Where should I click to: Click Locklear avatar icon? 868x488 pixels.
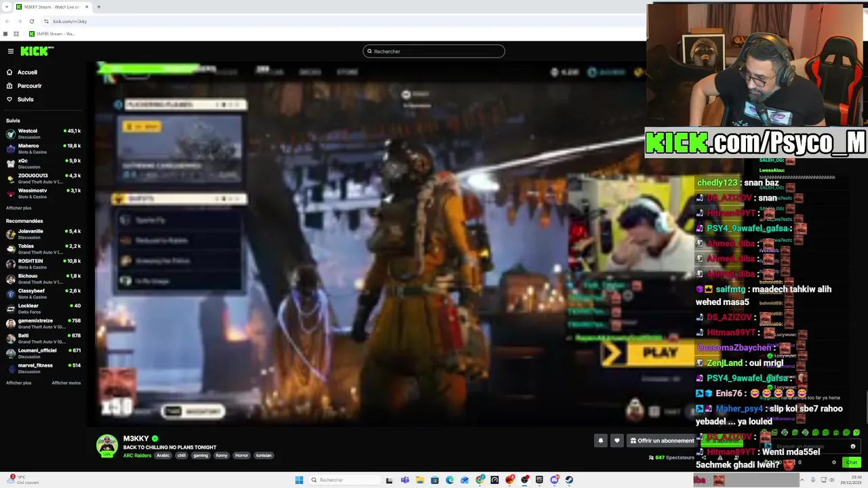11,308
